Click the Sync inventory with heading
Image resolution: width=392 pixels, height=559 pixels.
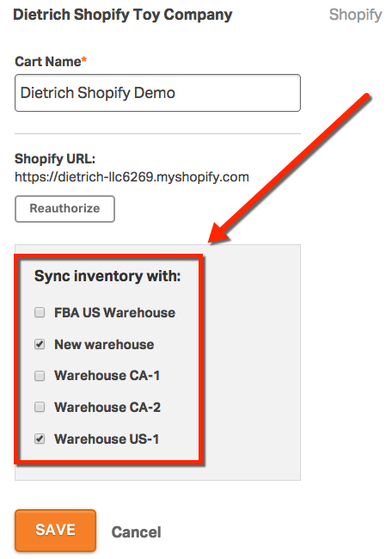107,276
